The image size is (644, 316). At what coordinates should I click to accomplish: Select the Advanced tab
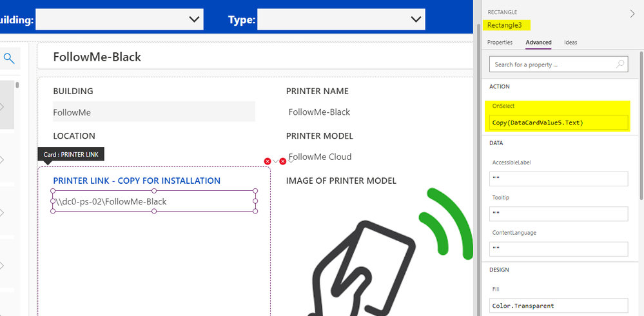[538, 43]
